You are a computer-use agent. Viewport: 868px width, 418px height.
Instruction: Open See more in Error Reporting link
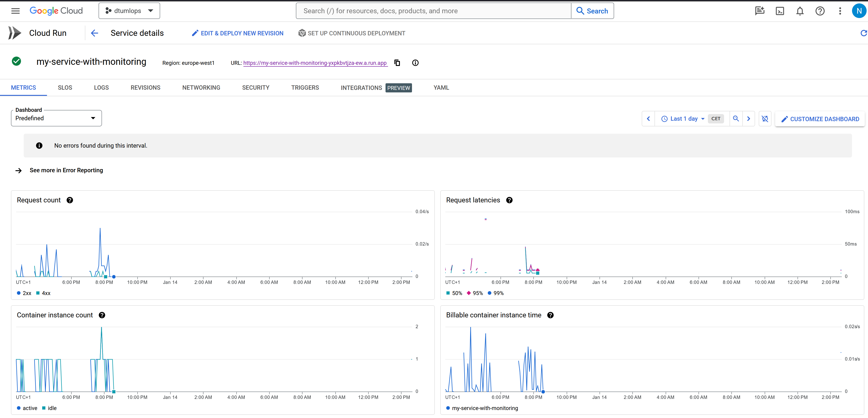(x=66, y=170)
